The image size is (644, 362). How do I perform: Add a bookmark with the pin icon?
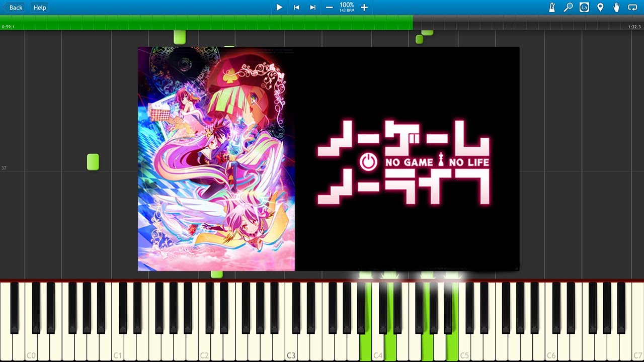click(600, 8)
